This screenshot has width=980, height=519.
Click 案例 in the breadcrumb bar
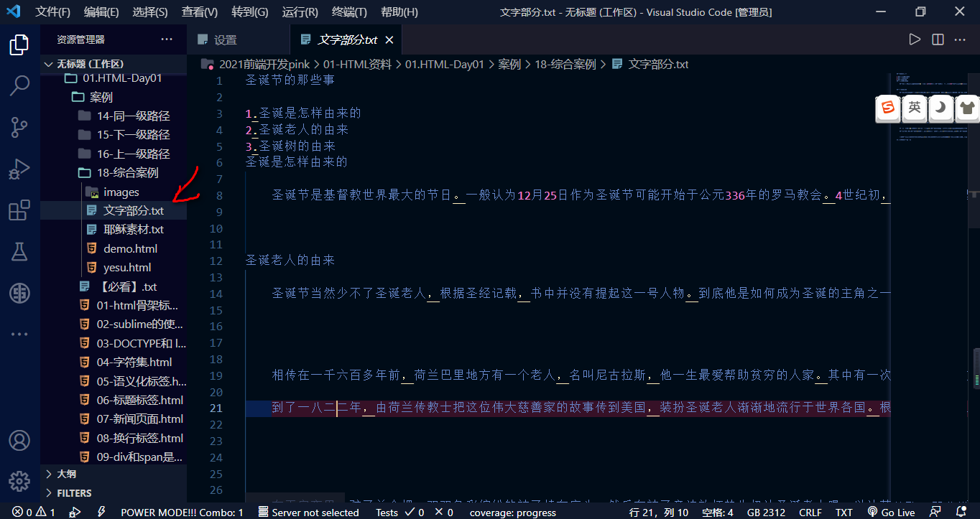tap(511, 64)
